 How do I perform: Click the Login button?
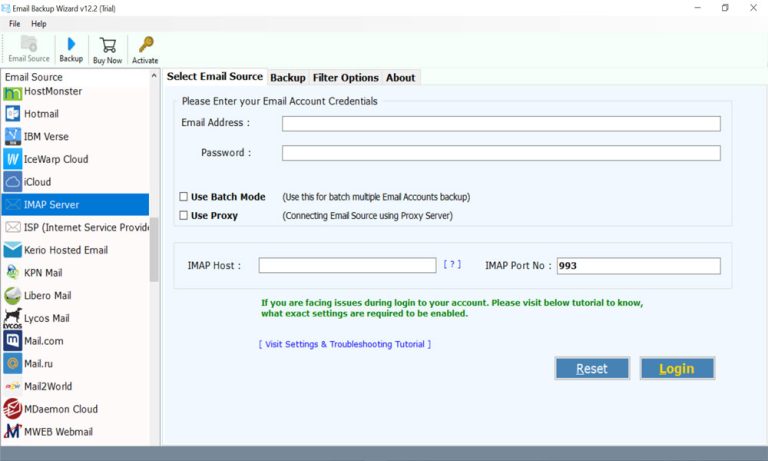(x=677, y=368)
